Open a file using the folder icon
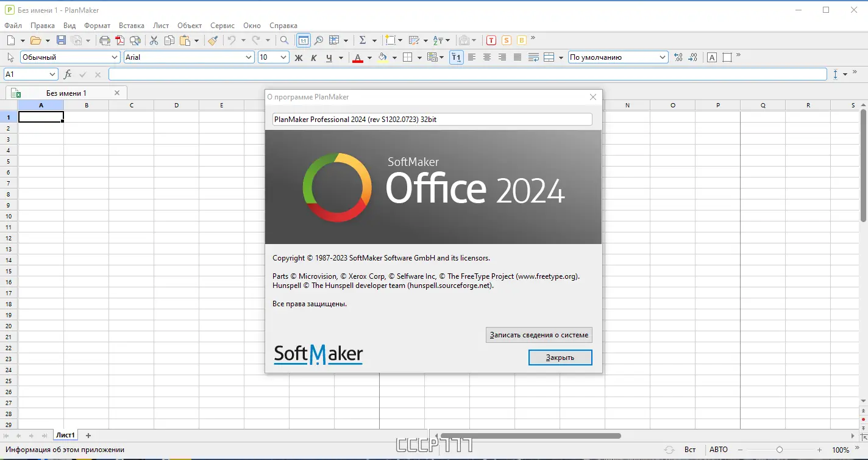The width and height of the screenshot is (868, 460). pyautogui.click(x=35, y=40)
